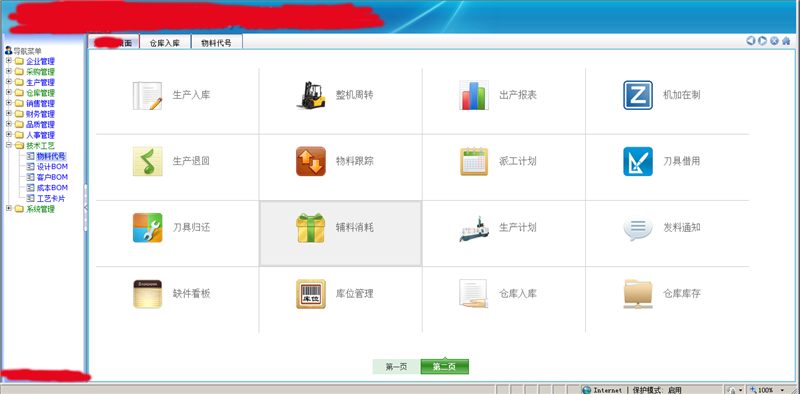Image resolution: width=800 pixels, height=394 pixels.
Task: Open the 生产退回 music note icon
Action: [147, 161]
